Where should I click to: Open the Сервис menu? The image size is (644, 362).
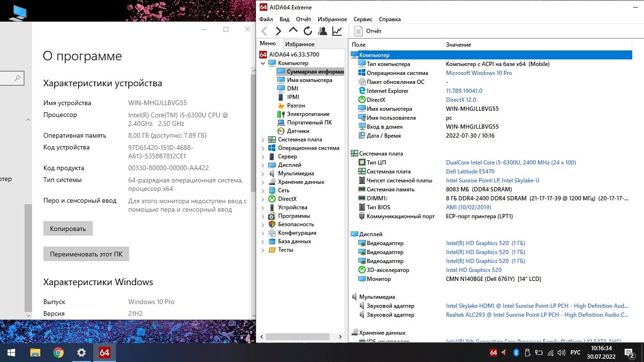[363, 19]
